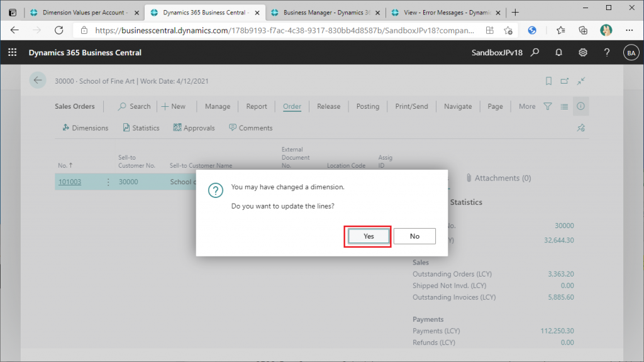Image resolution: width=644 pixels, height=362 pixels.
Task: Open Dimensions action
Action: [86, 128]
